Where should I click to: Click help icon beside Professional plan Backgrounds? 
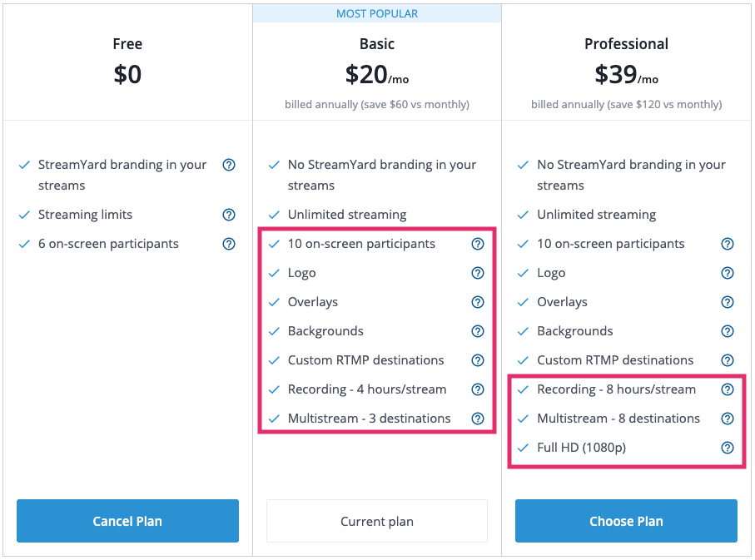(x=728, y=331)
